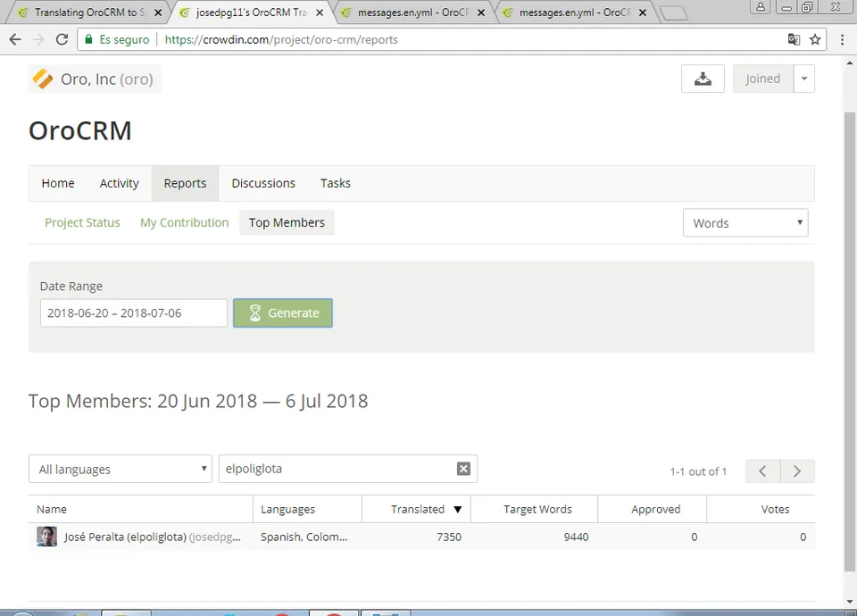857x616 pixels.
Task: Open the Chrome three-dot menu
Action: [x=842, y=39]
